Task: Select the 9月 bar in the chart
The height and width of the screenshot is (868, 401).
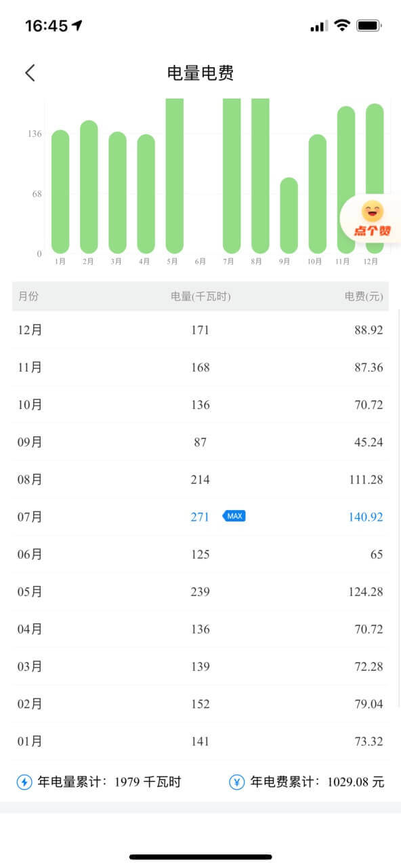Action: pyautogui.click(x=289, y=215)
